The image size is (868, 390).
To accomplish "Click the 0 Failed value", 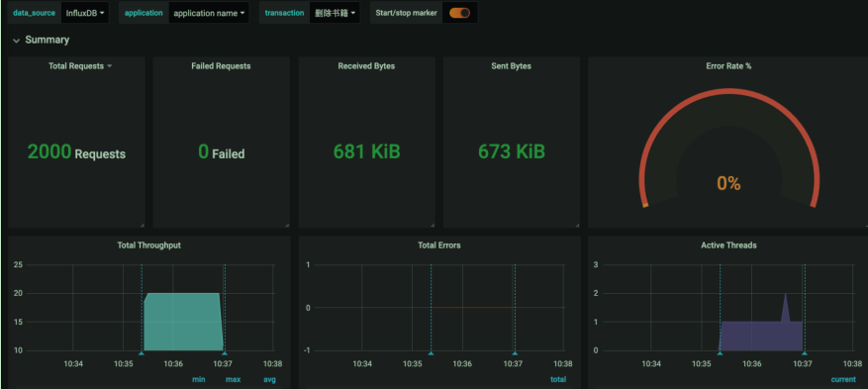I will pyautogui.click(x=222, y=151).
